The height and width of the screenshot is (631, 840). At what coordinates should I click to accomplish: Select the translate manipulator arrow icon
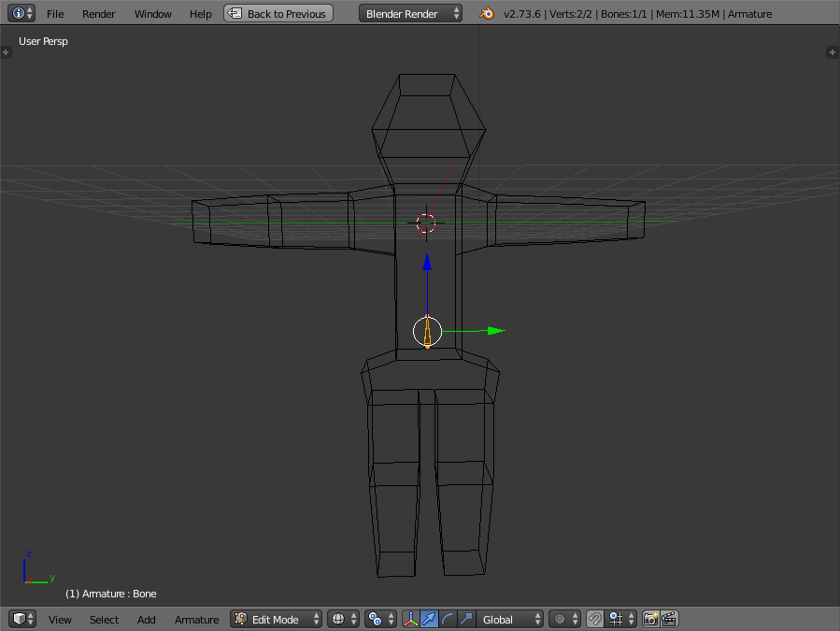[429, 619]
